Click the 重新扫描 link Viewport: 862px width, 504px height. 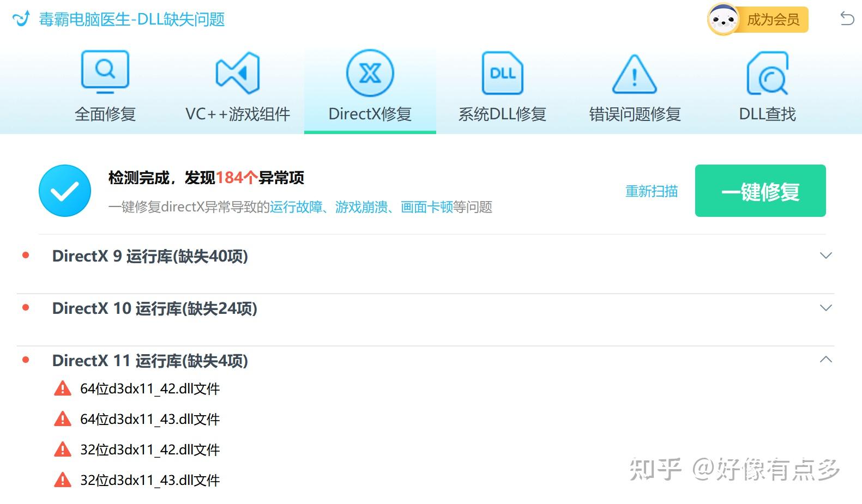[652, 191]
